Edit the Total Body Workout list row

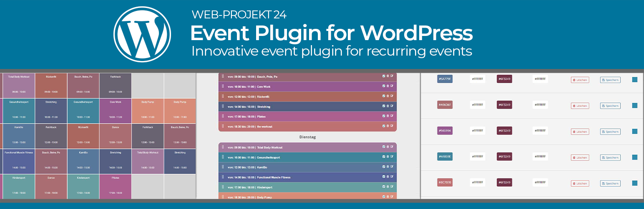coord(392,147)
